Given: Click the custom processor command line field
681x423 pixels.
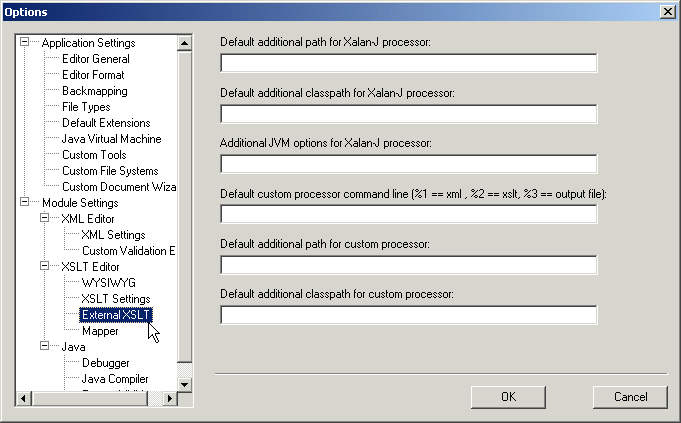Looking at the screenshot, I should pyautogui.click(x=408, y=214).
